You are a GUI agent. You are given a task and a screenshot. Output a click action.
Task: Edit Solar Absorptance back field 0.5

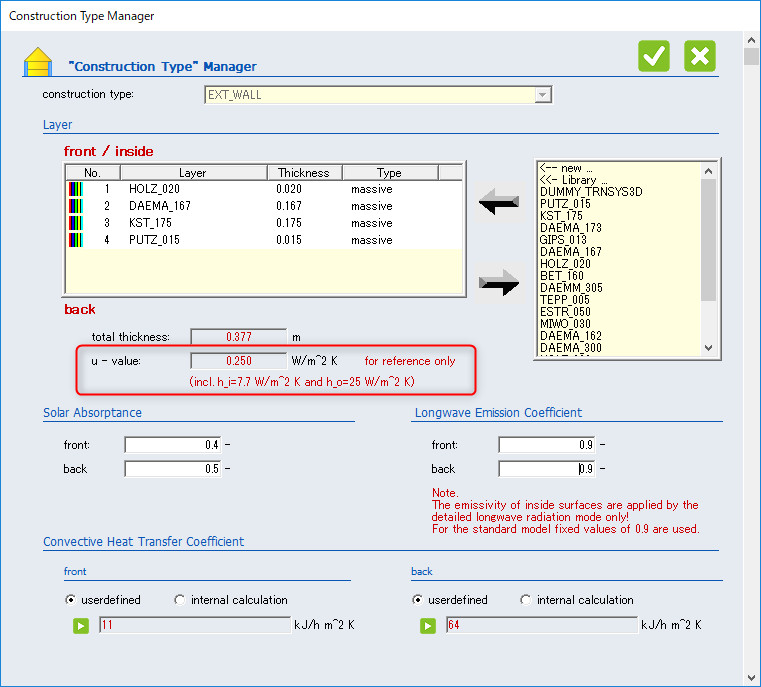[x=173, y=469]
